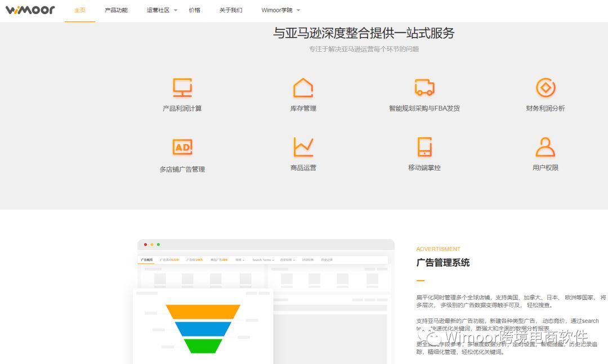Viewport: 608px width, 364px height.
Task: Open the 财务利润分析 text link
Action: (x=546, y=109)
